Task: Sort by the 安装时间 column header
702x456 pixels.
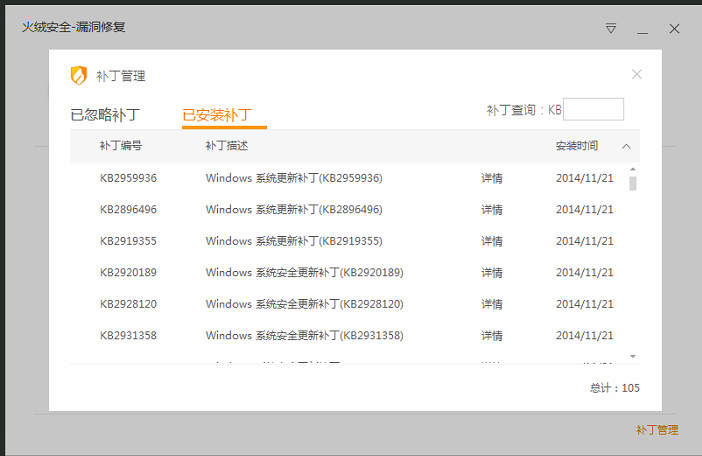Action: pos(577,146)
